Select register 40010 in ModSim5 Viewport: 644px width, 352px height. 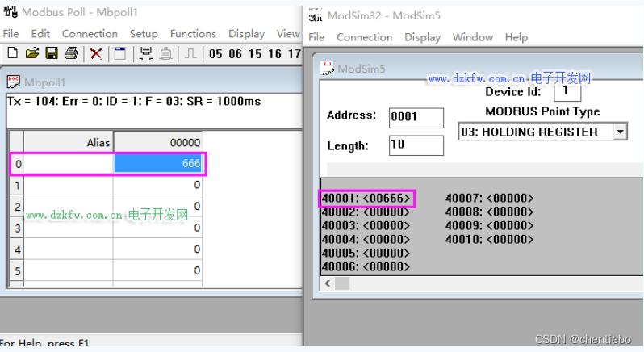click(489, 240)
